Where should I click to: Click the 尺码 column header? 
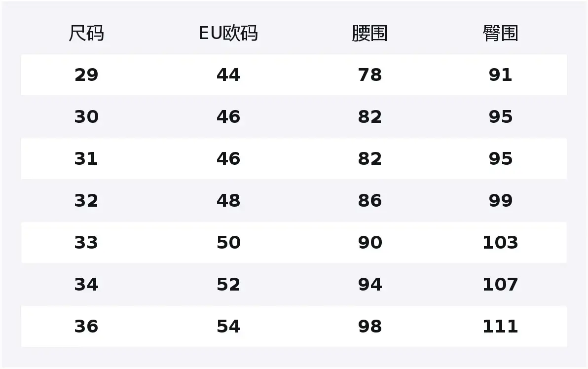[86, 34]
